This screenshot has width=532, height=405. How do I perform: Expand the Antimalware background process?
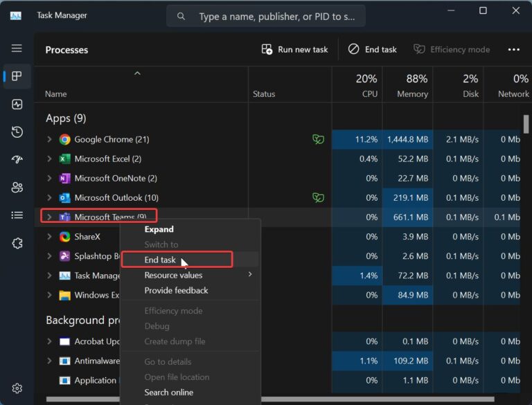coord(50,361)
